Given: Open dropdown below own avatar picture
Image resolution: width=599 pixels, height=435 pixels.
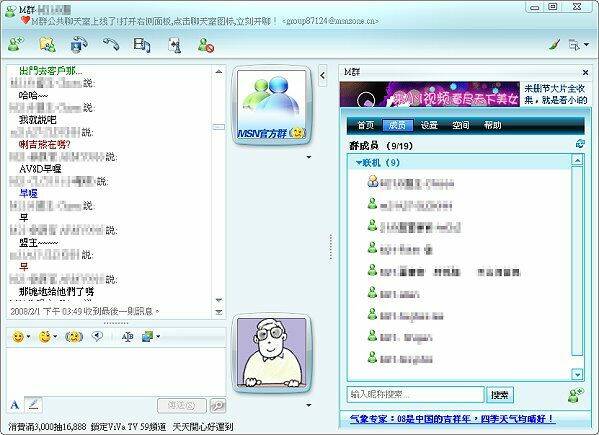Looking at the screenshot, I should (309, 405).
